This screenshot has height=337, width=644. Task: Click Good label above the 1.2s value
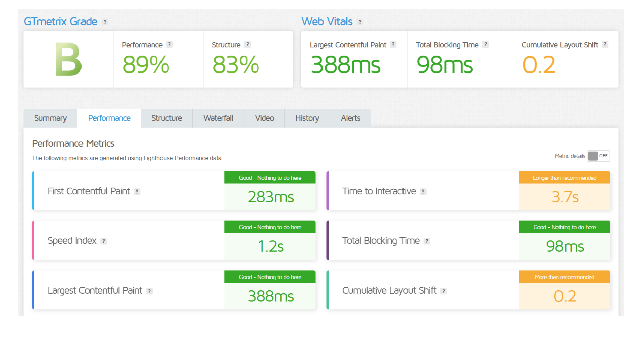point(270,227)
